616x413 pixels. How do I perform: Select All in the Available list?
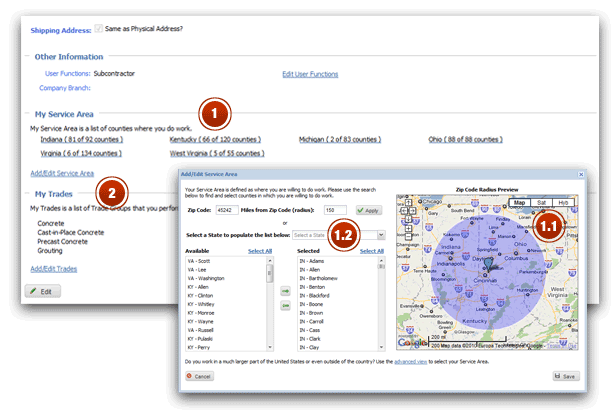(260, 251)
